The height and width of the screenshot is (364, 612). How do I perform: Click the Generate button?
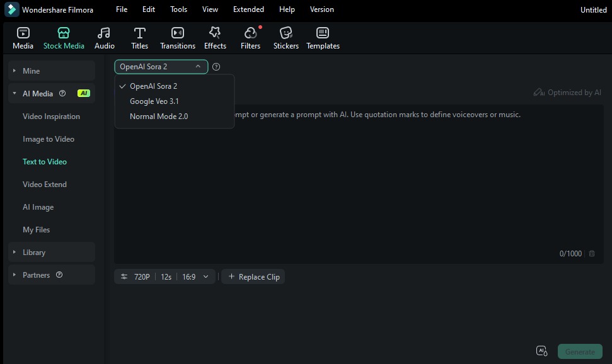coord(579,351)
